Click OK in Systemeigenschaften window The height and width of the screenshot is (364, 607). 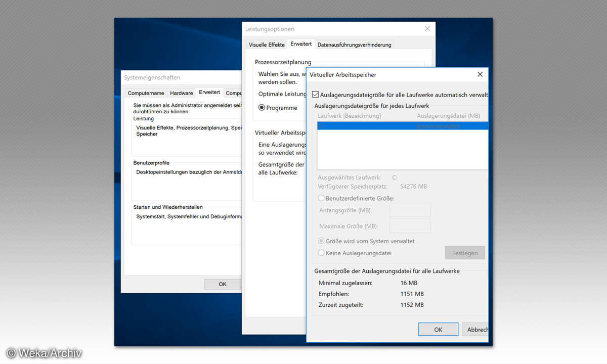[223, 284]
